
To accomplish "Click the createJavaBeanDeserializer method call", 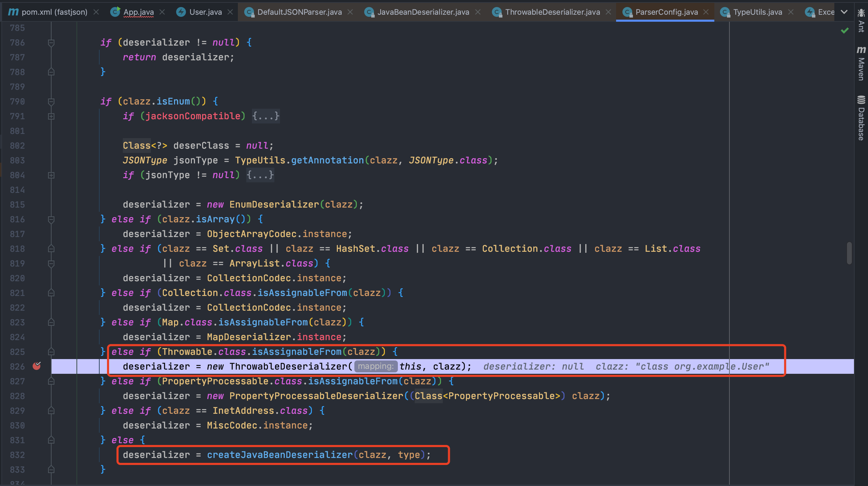I will click(279, 455).
